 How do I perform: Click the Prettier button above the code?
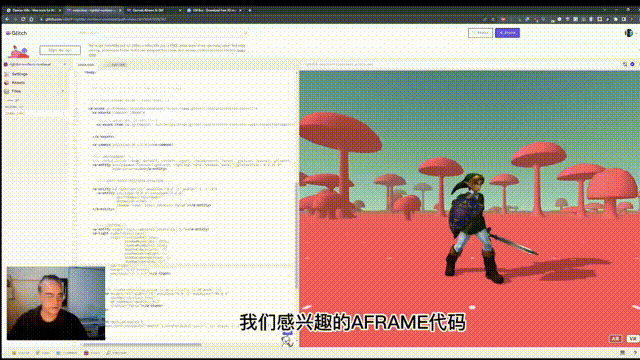[x=116, y=64]
